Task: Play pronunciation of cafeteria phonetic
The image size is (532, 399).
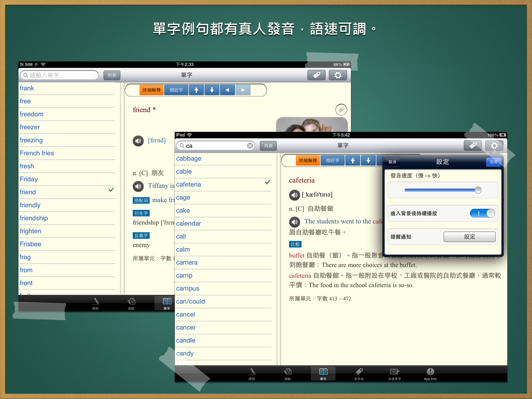Action: [294, 195]
